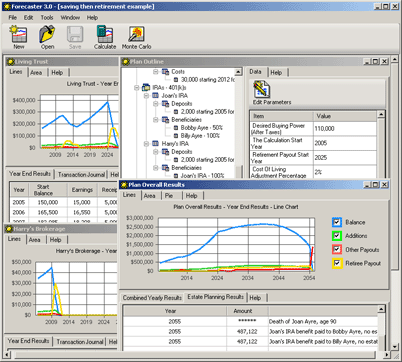
Task: Collapse Beneficiaries under Harry's IRA
Action: pyautogui.click(x=156, y=168)
